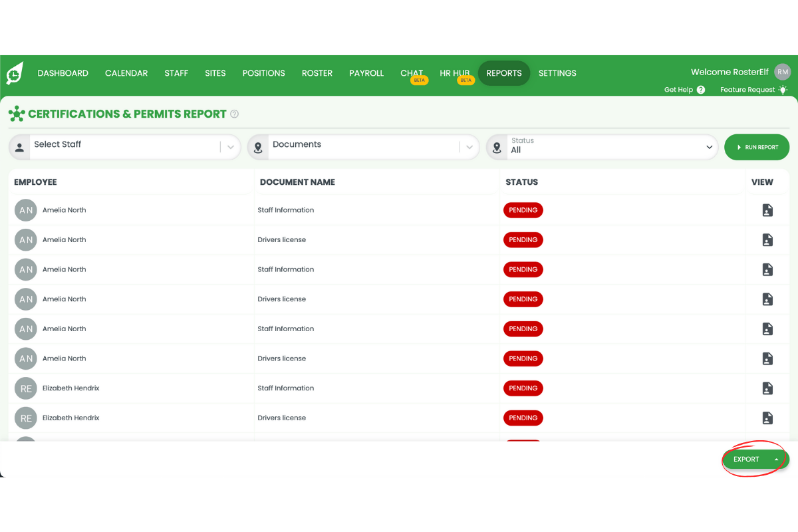798x532 pixels.
Task: Click the pin icon in the Documents filter
Action: coord(258,147)
